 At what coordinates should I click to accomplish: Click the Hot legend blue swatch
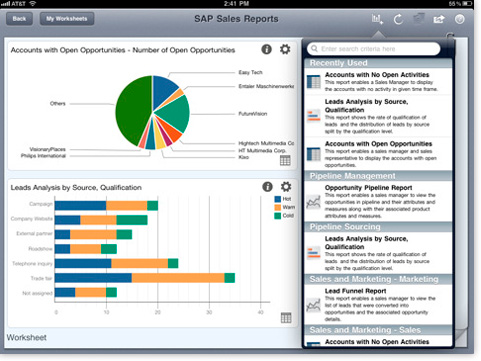(x=277, y=199)
